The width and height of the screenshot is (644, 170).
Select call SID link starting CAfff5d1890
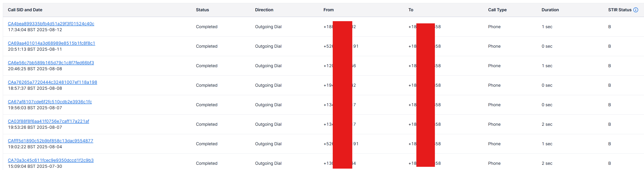51,141
